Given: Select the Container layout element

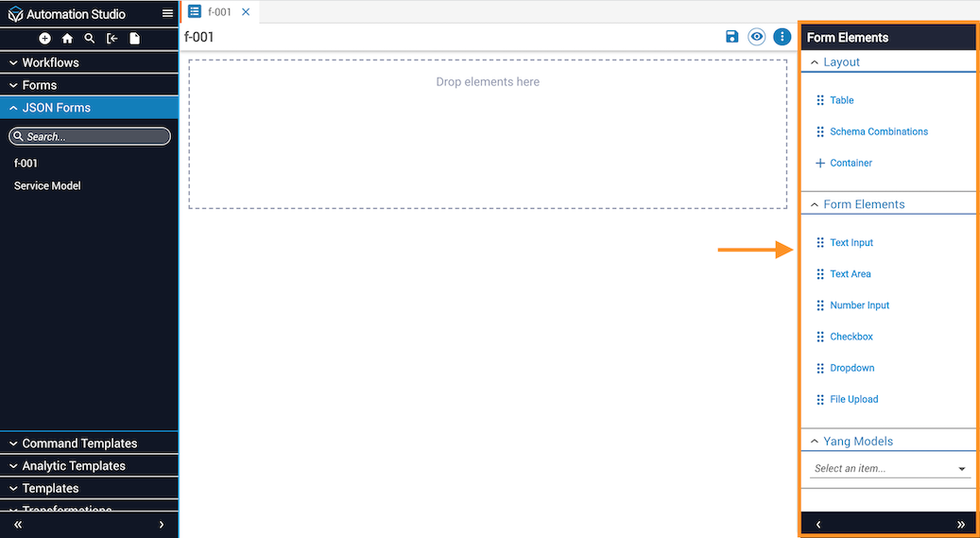Looking at the screenshot, I should [x=851, y=163].
